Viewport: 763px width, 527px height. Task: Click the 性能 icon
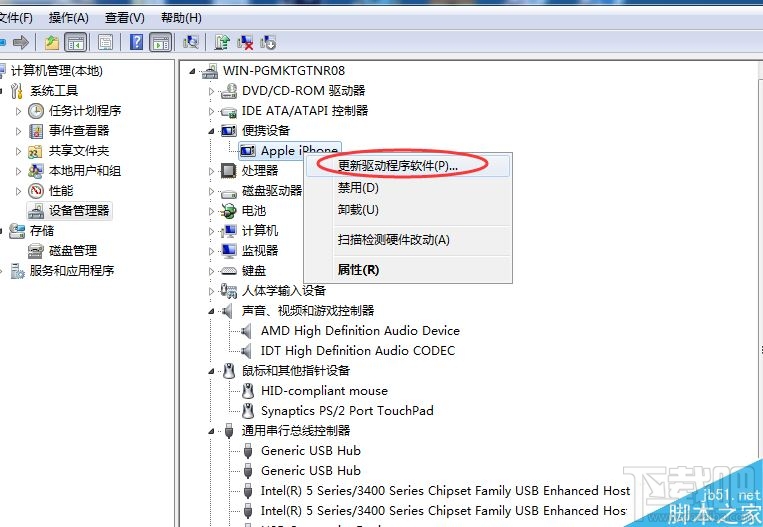[36, 191]
